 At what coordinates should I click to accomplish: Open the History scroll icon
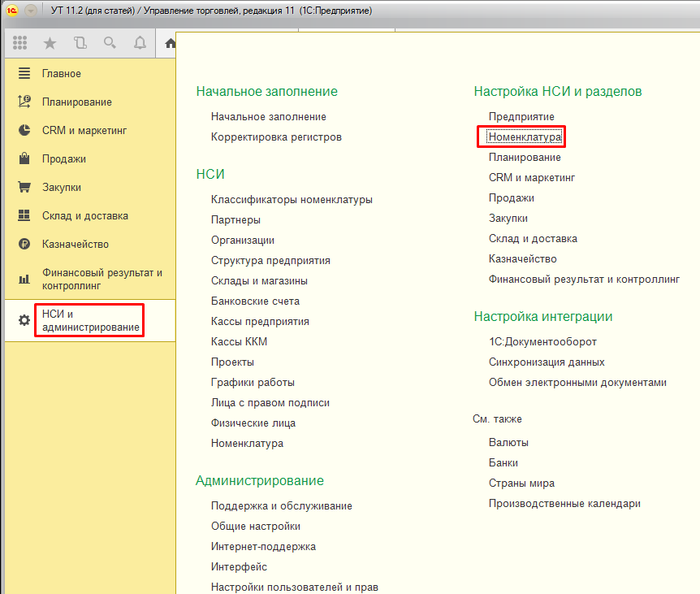[80, 43]
